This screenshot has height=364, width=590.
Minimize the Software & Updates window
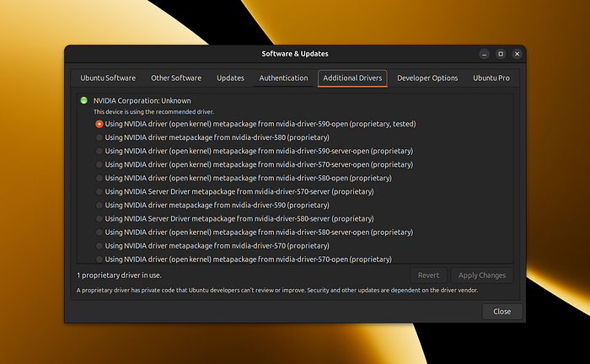coord(484,54)
